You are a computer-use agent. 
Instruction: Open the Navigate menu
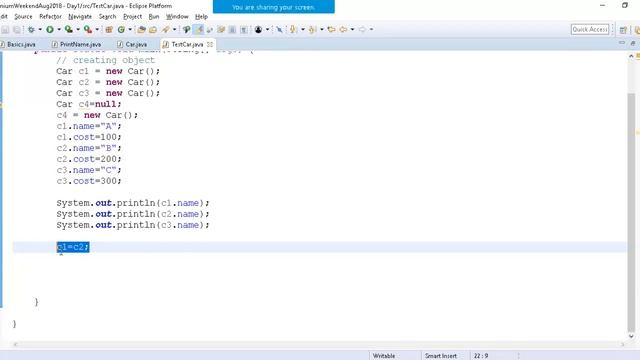tap(80, 16)
